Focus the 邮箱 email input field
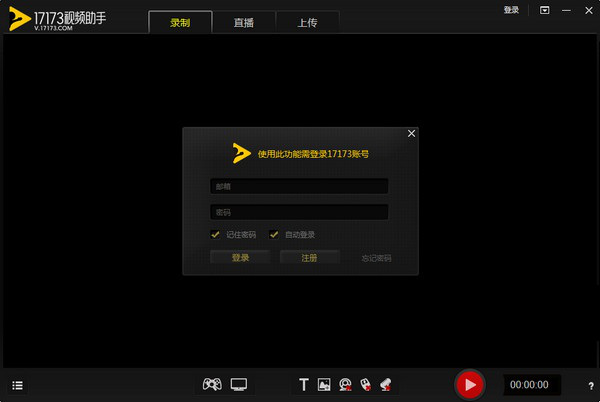 click(x=299, y=186)
